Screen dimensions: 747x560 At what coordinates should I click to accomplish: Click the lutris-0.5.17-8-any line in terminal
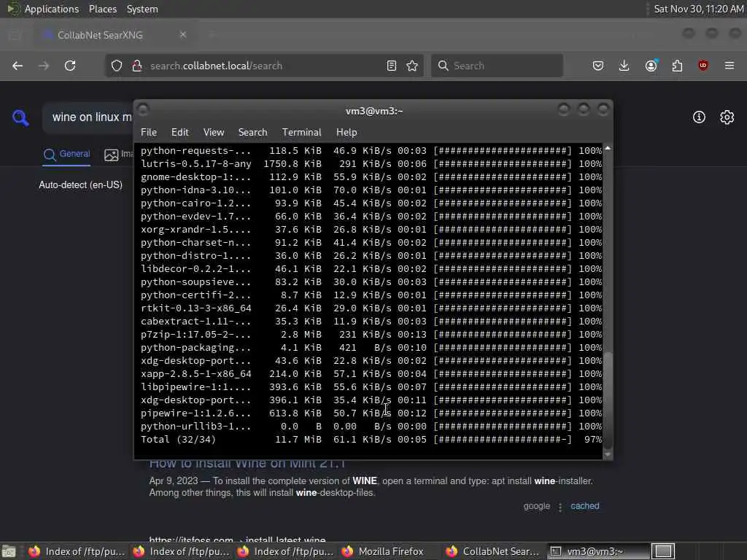[x=371, y=164]
